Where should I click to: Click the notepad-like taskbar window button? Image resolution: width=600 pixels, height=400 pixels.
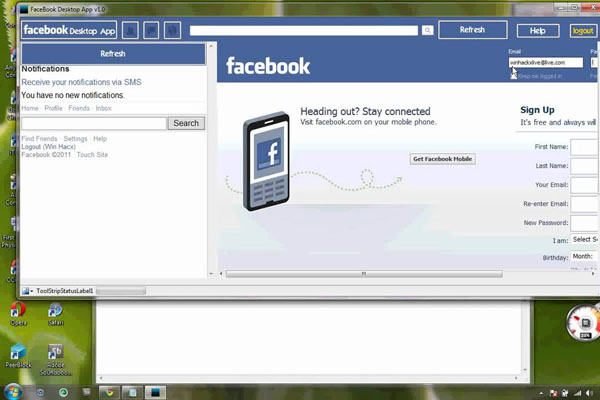(x=132, y=392)
